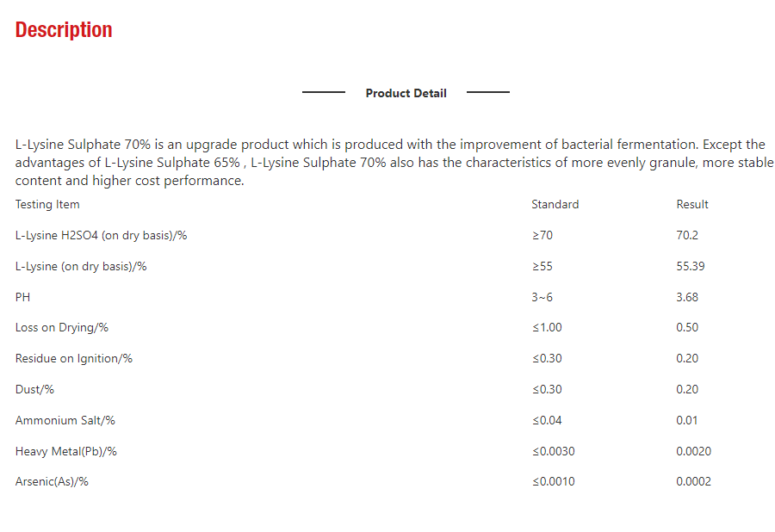Click the PH row label
The width and height of the screenshot is (775, 532).
click(22, 297)
